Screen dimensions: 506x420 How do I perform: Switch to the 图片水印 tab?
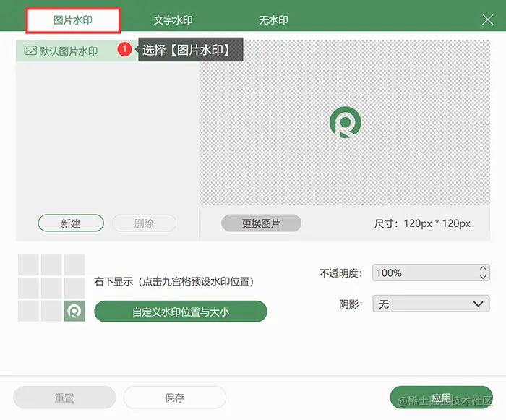pos(73,20)
